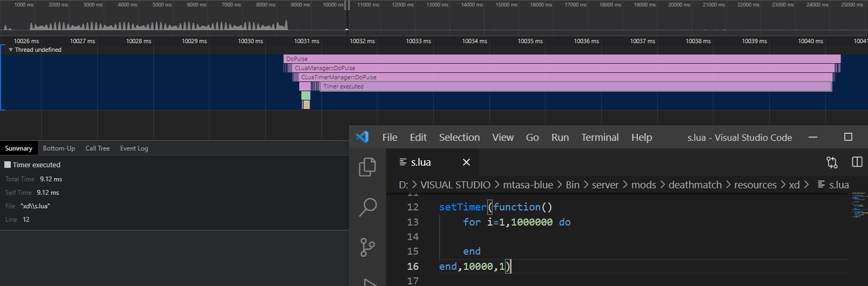Click the overview timeline position handle

click(x=347, y=5)
